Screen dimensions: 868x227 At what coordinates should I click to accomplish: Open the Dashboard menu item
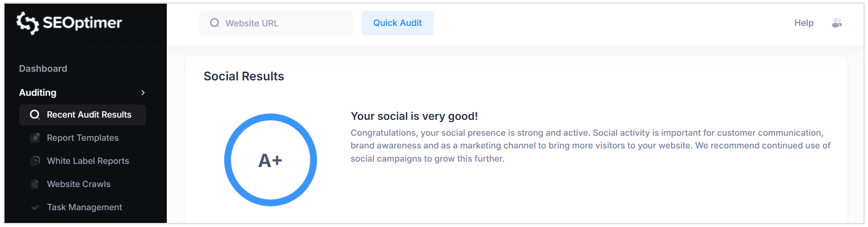point(43,69)
